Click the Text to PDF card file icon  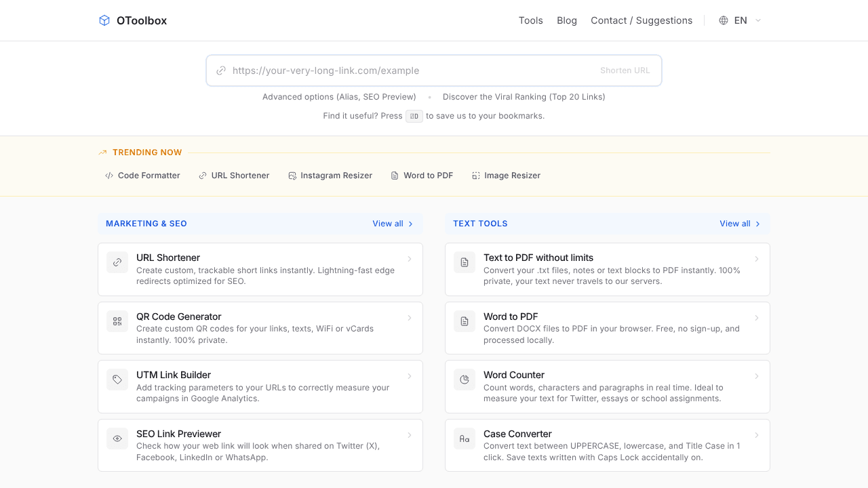[465, 262]
